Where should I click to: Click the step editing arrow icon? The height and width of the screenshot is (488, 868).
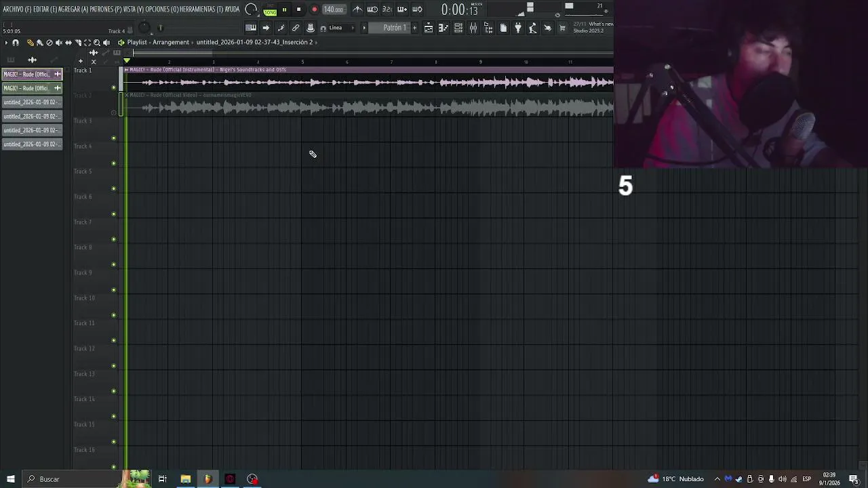point(266,28)
